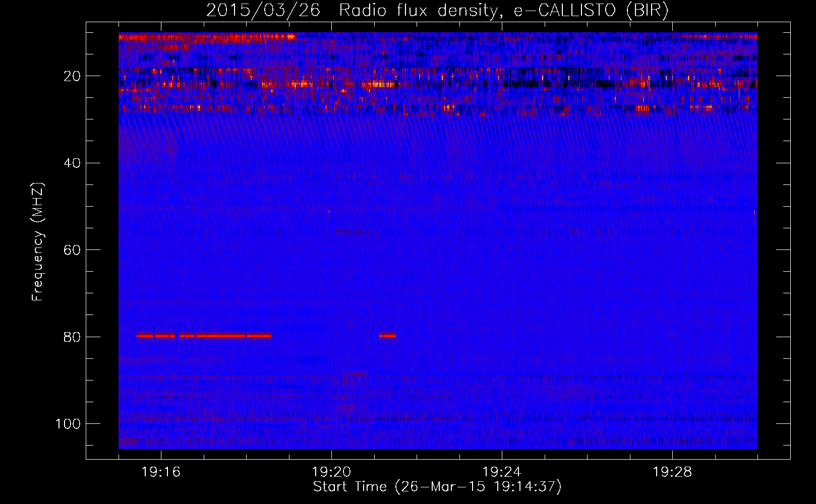Click the long red 80 MHz emission bar
816x504 pixels.
point(204,335)
